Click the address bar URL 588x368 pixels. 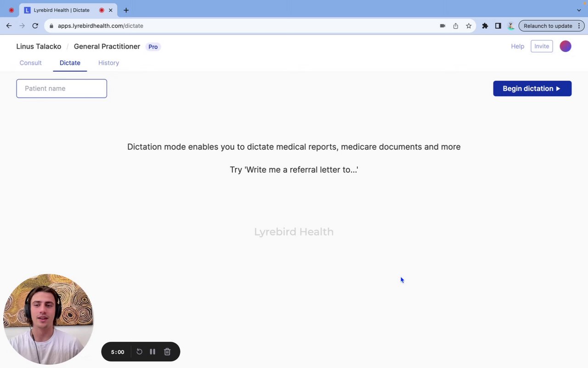(x=101, y=26)
